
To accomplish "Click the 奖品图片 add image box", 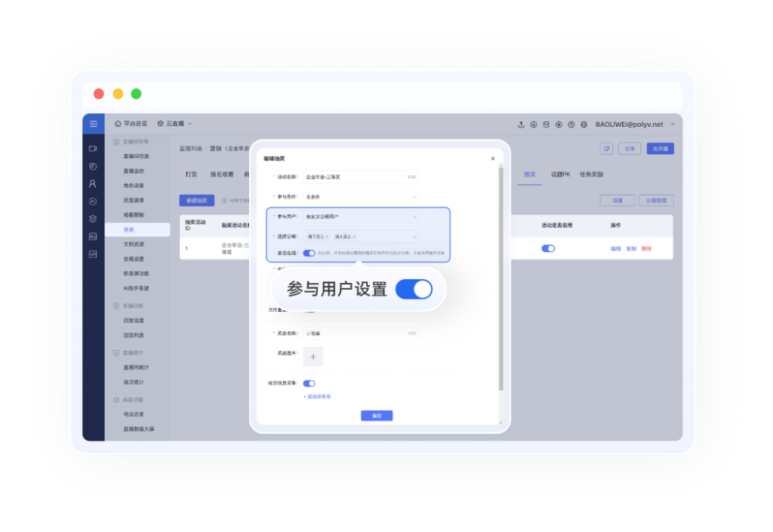I will [313, 357].
